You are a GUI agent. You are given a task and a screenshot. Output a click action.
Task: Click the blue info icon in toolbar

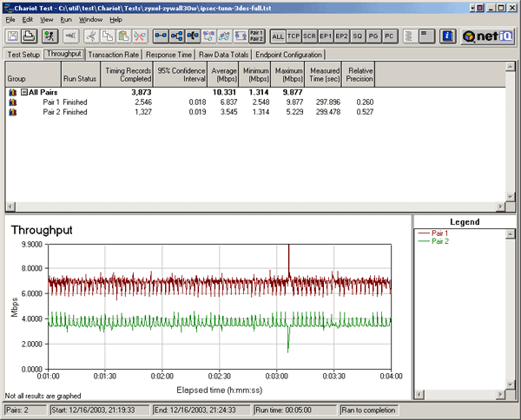tap(447, 36)
